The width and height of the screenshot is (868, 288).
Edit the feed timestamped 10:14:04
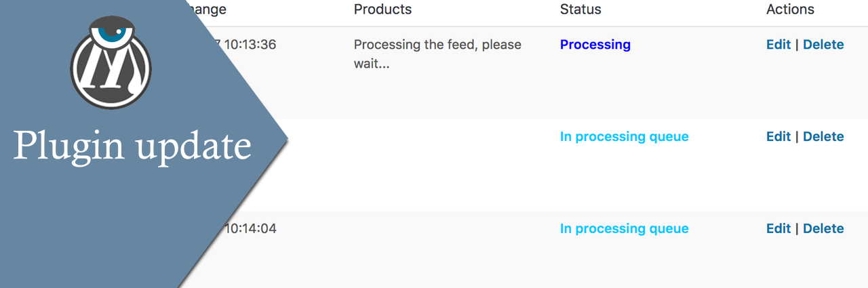(778, 229)
